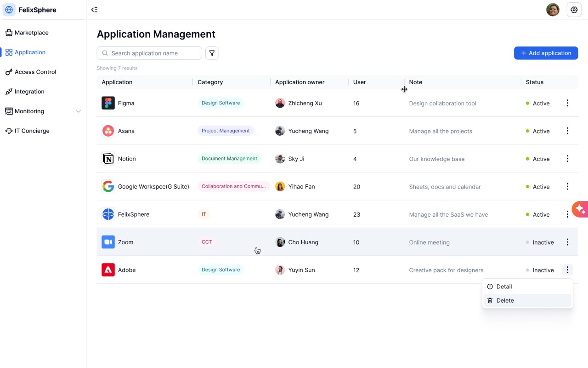
Task: Open the filter options icon
Action: (212, 53)
